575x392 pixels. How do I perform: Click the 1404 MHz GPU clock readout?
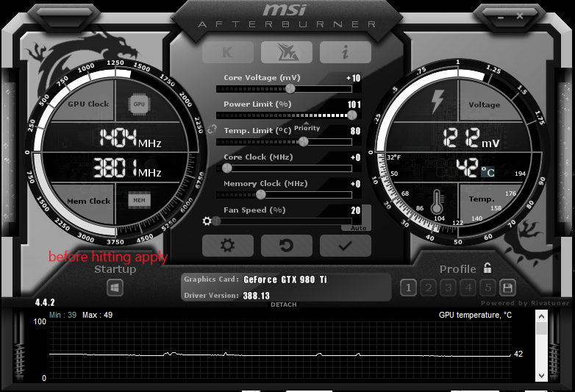coord(130,138)
